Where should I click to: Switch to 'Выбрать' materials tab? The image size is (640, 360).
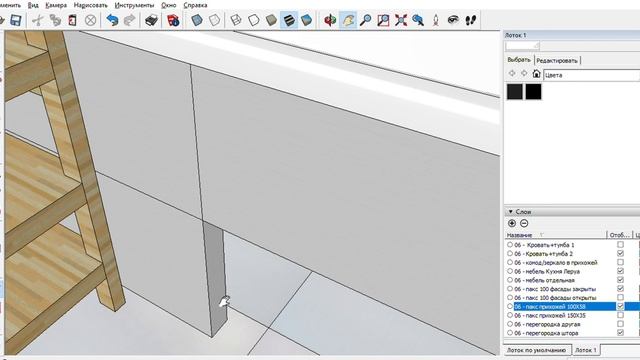coord(519,60)
